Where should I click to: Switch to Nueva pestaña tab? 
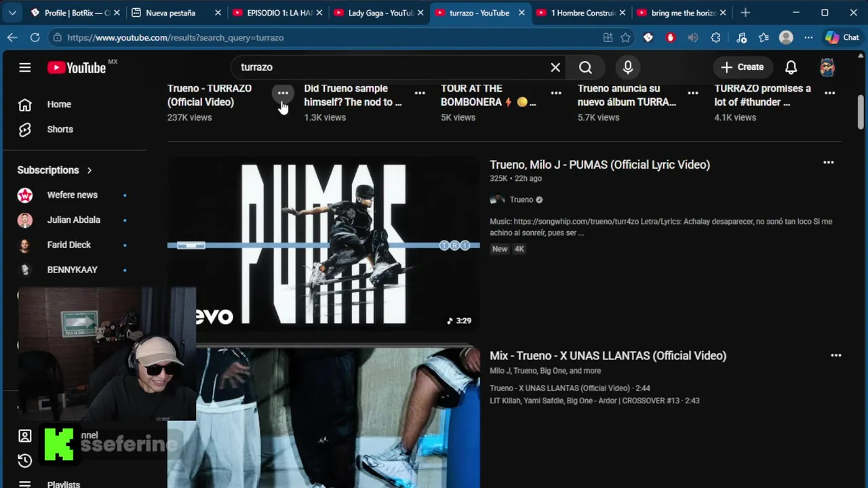(176, 12)
